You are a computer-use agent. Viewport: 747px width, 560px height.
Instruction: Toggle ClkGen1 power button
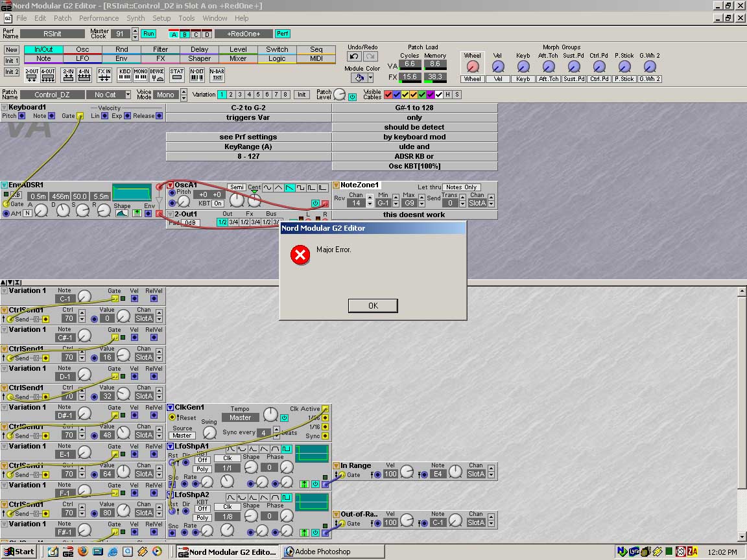tap(285, 417)
